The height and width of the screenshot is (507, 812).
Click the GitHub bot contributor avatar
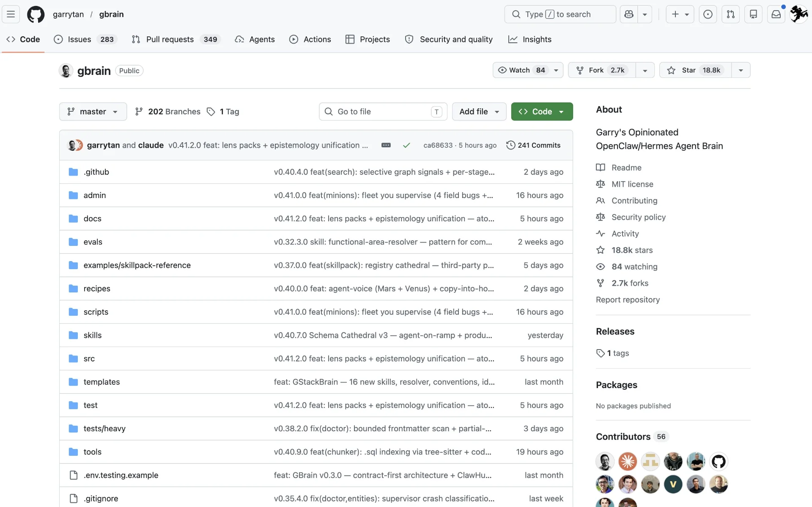[x=719, y=461]
